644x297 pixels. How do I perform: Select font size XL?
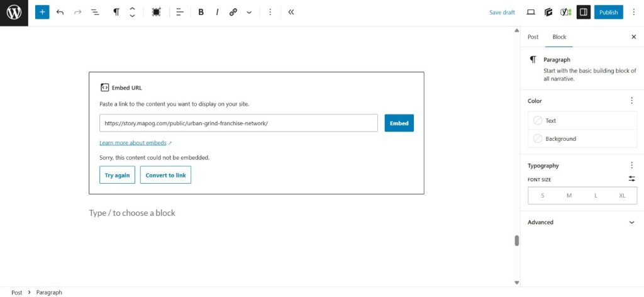pos(622,196)
